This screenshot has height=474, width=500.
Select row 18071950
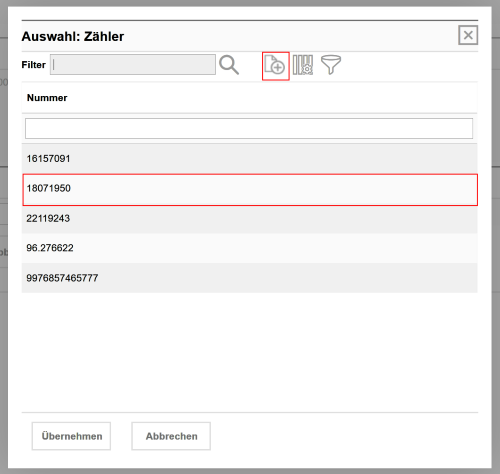(x=250, y=190)
